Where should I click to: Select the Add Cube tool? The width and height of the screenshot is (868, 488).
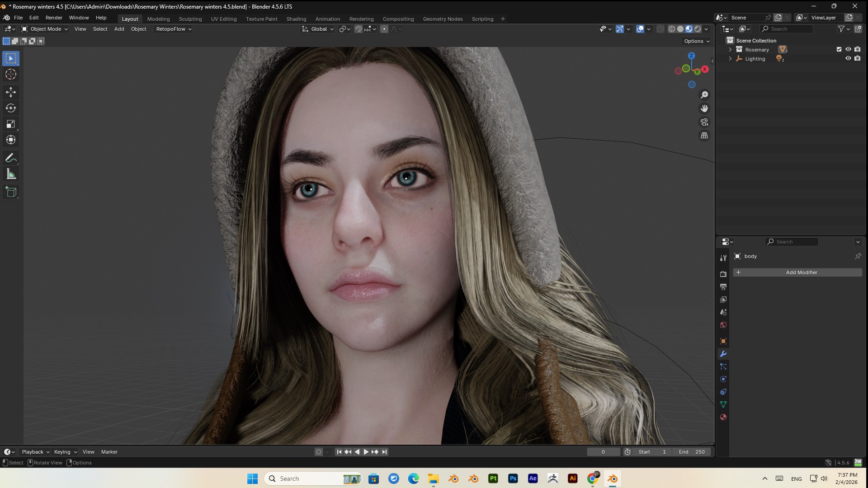tap(11, 192)
